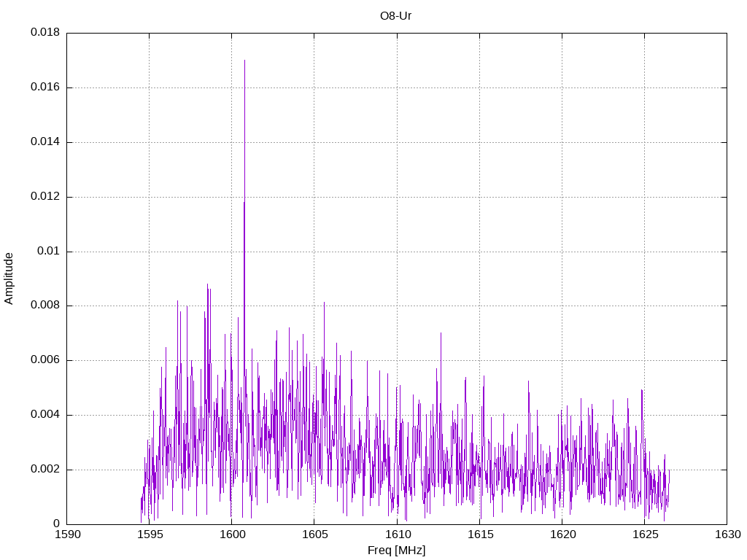Screen dimensions: 747x560
Task: Click y-axis tick value 0.016
Action: [x=45, y=87]
